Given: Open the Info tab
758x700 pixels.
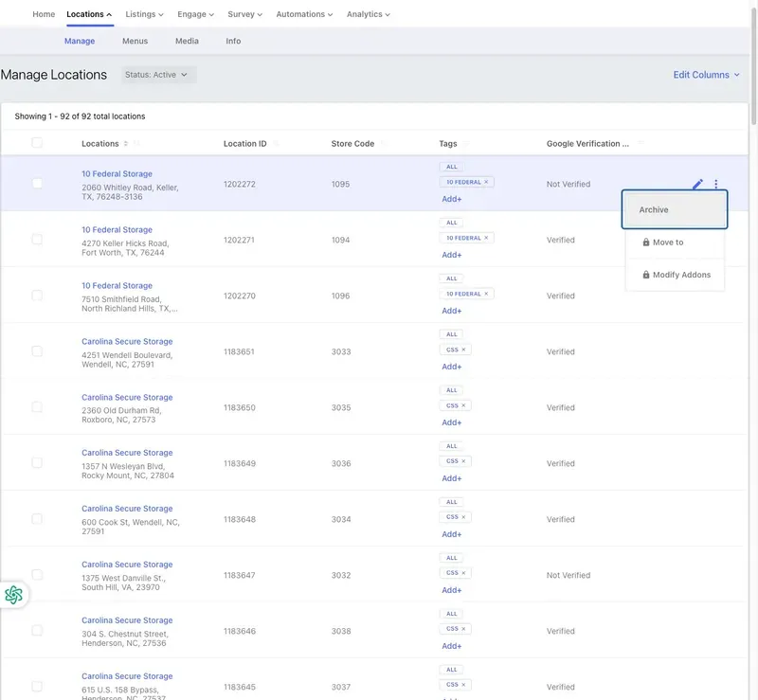Looking at the screenshot, I should [x=233, y=41].
